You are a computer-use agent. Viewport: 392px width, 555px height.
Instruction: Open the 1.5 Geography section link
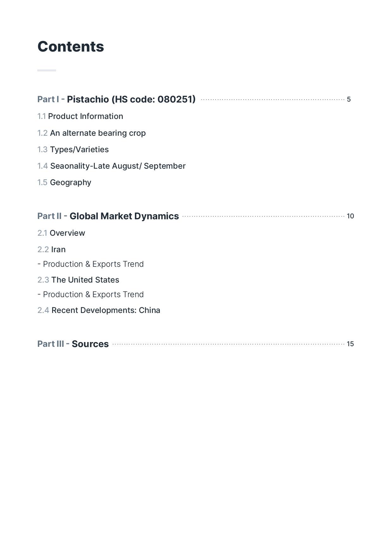pos(64,183)
